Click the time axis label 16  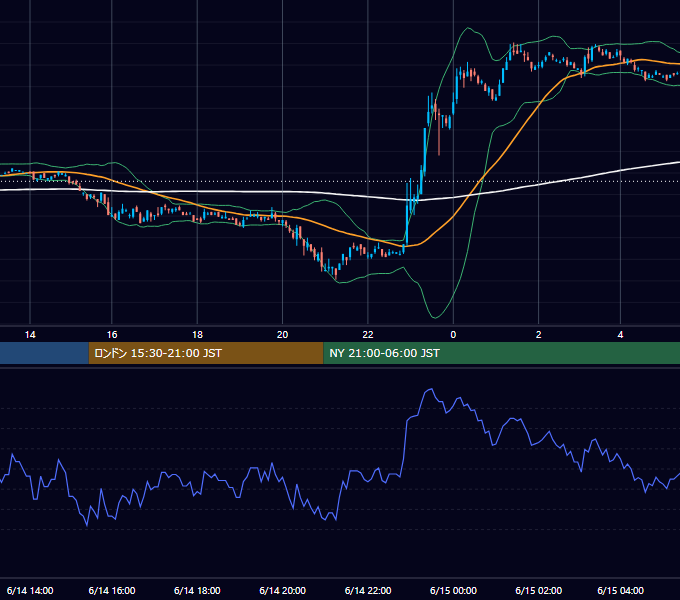(112, 335)
